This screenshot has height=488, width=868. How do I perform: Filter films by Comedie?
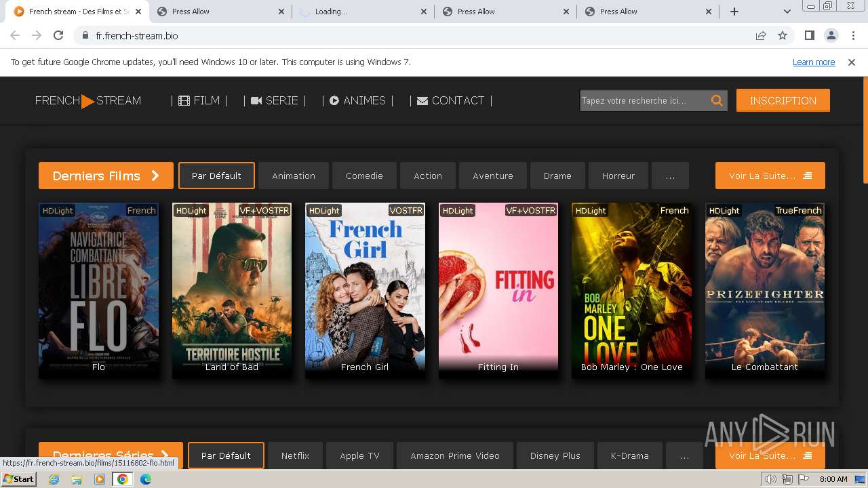coord(364,176)
